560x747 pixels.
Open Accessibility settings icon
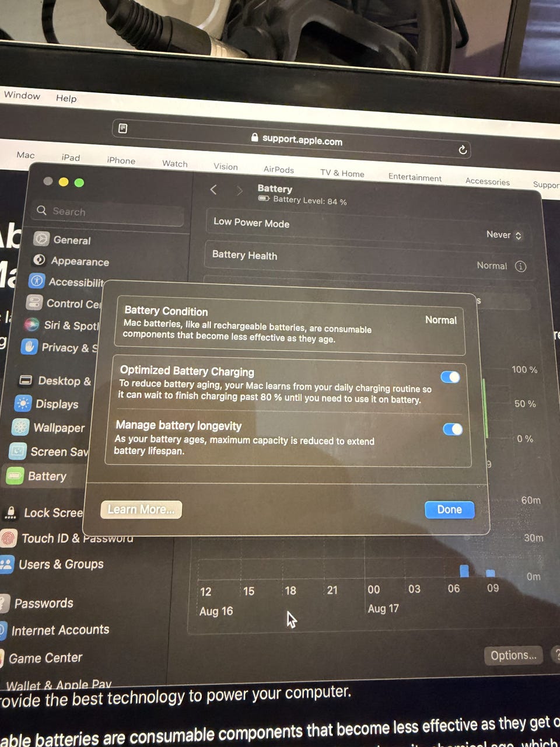[37, 281]
